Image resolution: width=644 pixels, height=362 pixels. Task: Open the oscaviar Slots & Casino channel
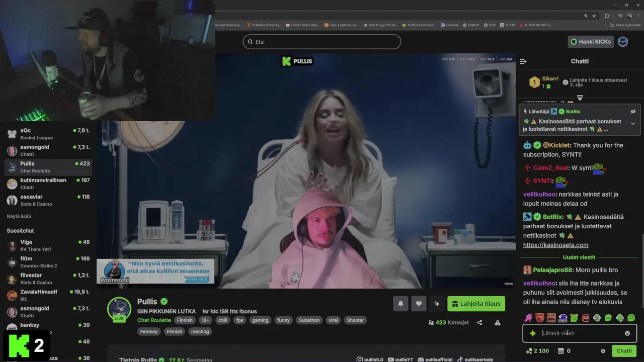[x=48, y=200]
